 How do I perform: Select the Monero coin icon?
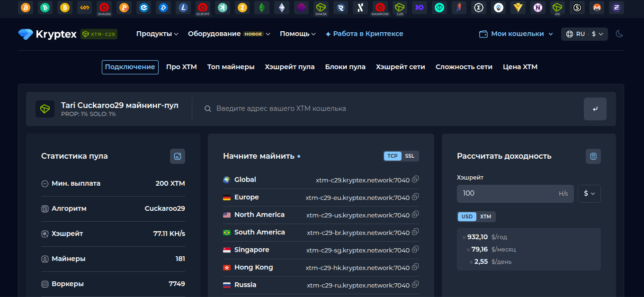(x=597, y=8)
